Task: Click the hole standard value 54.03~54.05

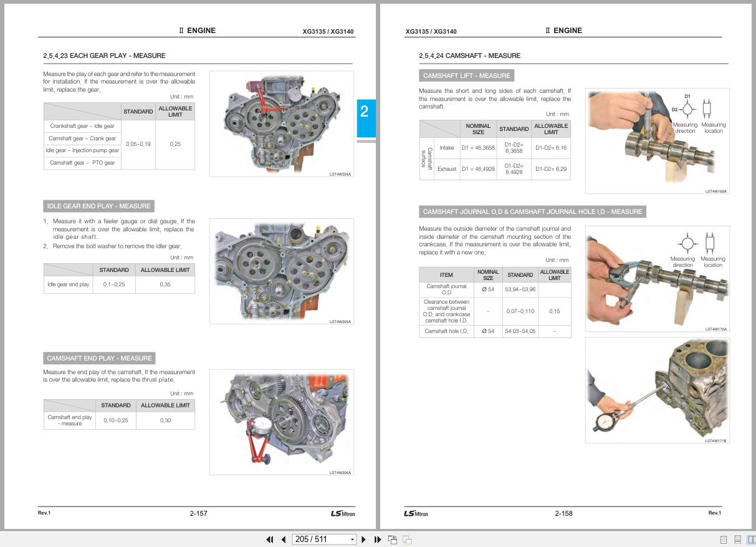Action: tap(520, 331)
